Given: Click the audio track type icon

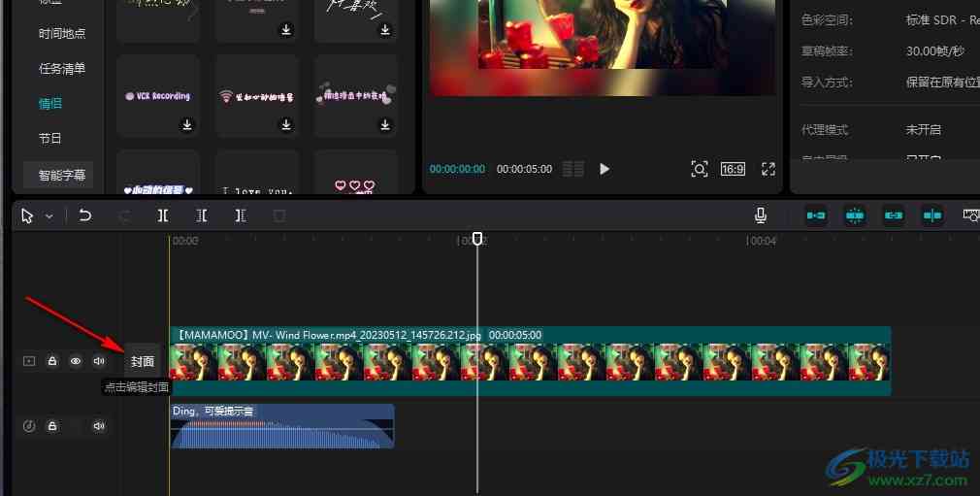Looking at the screenshot, I should (x=29, y=426).
